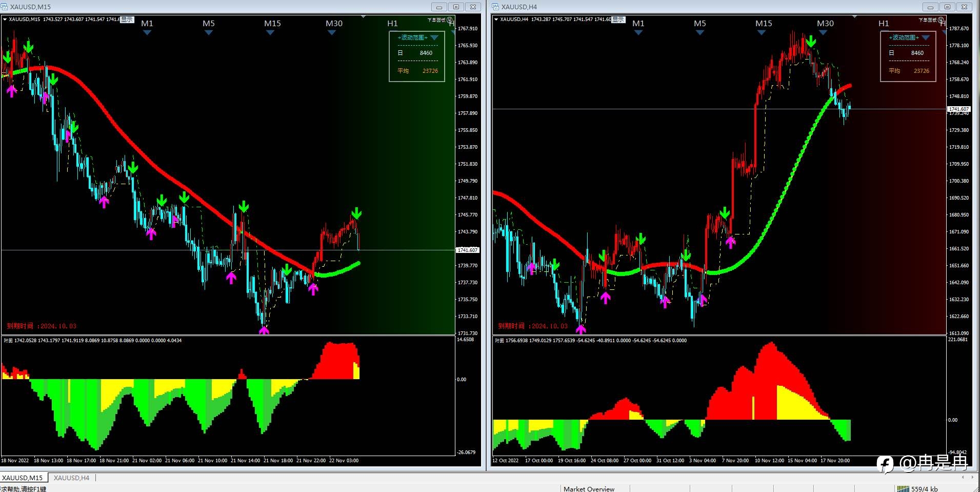Click the M1 timeframe arrow in M15 chart

pos(147,32)
